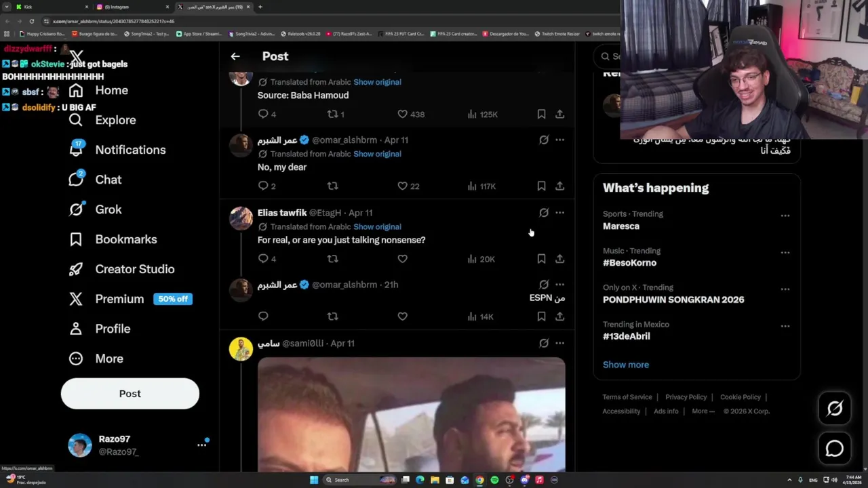Share Elias tawfik's reply

coord(560,259)
